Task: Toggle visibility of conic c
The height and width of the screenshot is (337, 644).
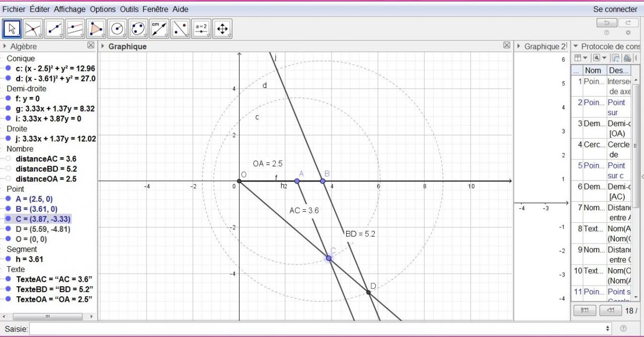Action: click(8, 68)
